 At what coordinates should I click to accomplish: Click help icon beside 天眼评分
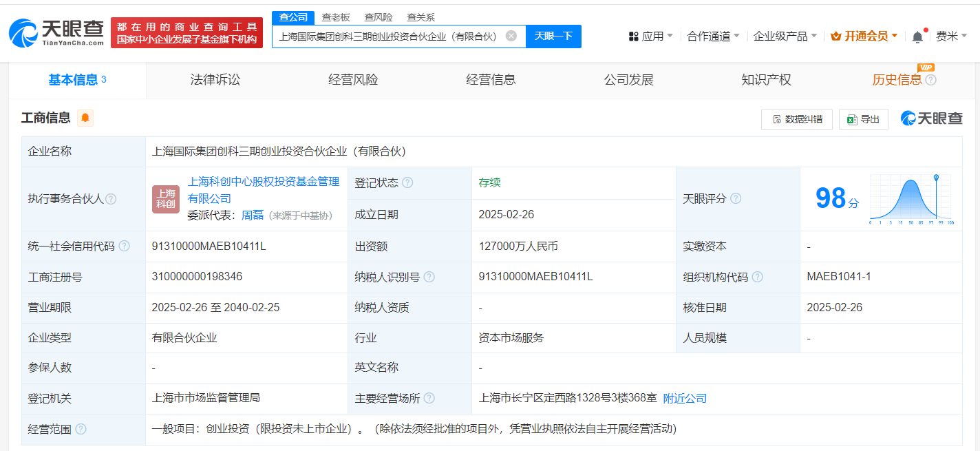click(x=736, y=199)
